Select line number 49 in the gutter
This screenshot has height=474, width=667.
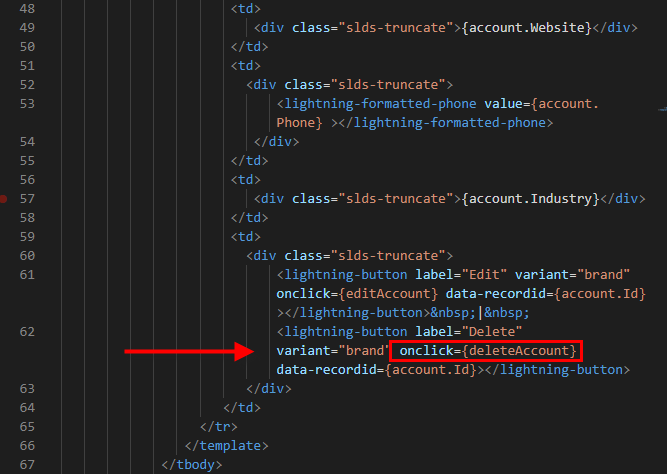point(27,28)
